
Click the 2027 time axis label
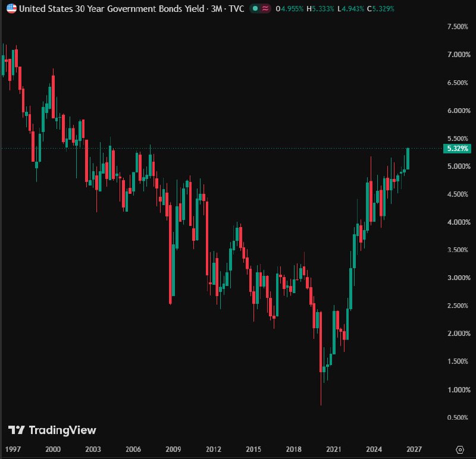(414, 449)
